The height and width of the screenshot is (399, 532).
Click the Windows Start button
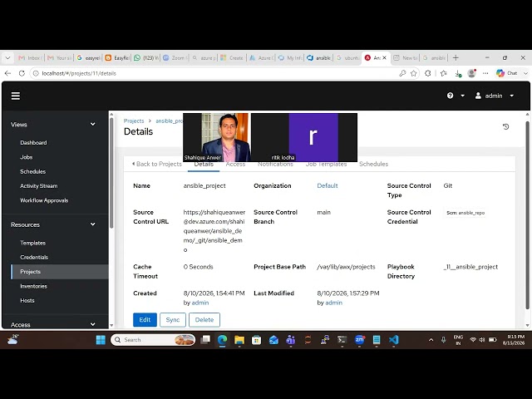click(x=101, y=340)
